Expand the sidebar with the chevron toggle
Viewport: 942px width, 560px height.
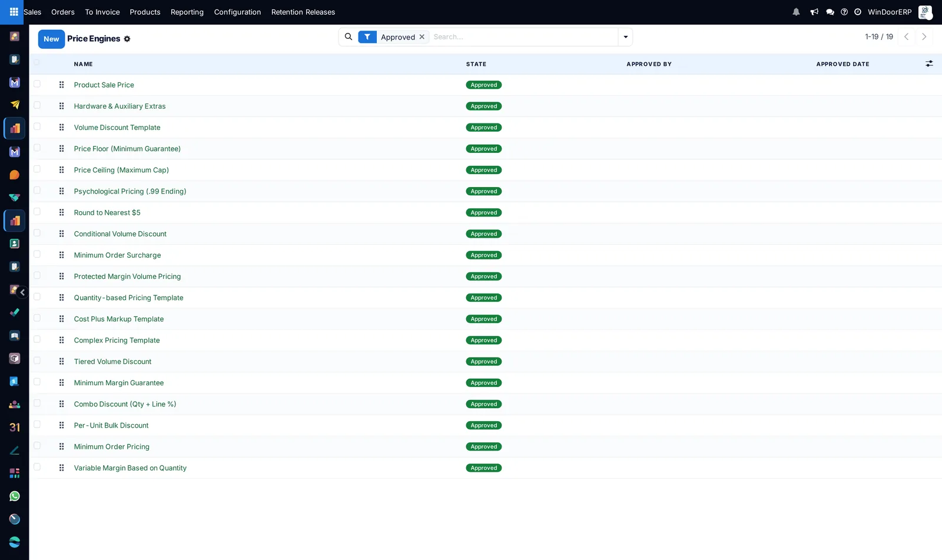pos(22,292)
